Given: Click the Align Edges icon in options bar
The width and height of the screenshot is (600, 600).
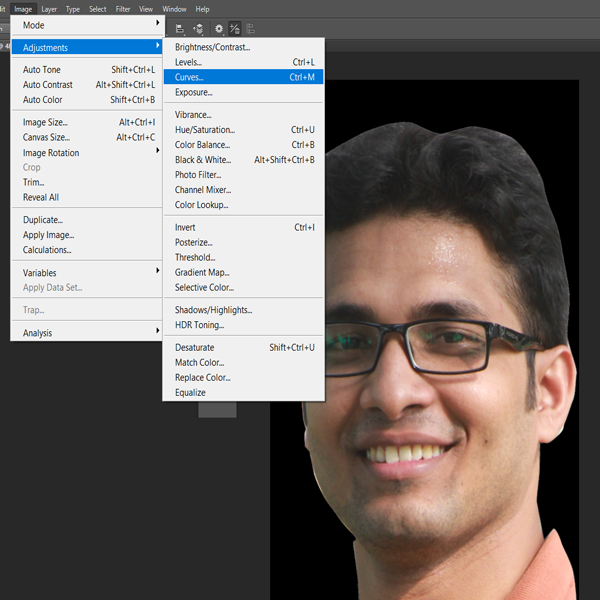Looking at the screenshot, I should tap(250, 29).
